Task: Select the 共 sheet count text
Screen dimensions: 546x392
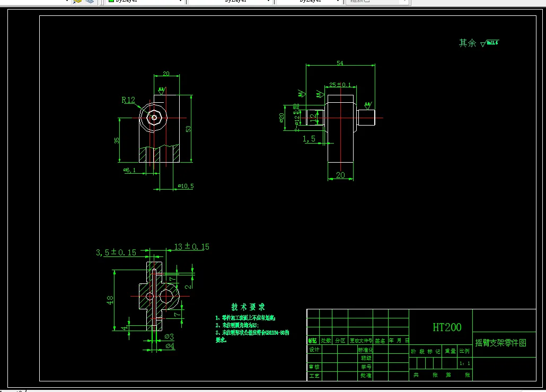Action: (416, 375)
